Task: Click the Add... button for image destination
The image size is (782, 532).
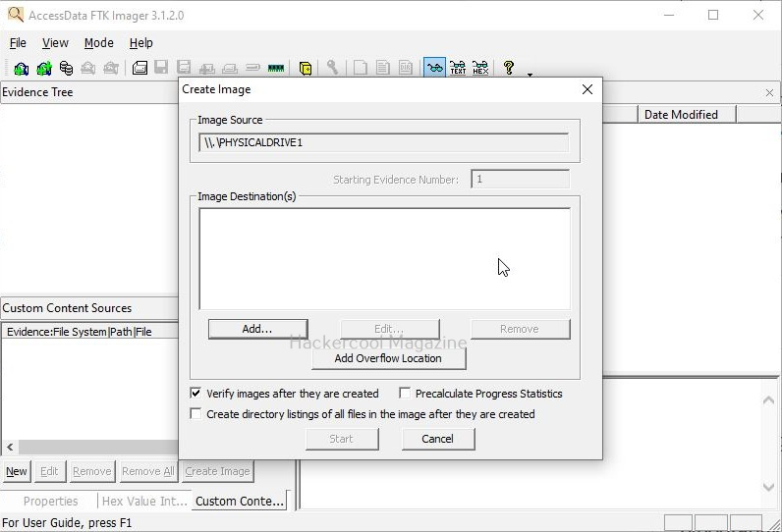Action: pos(257,329)
